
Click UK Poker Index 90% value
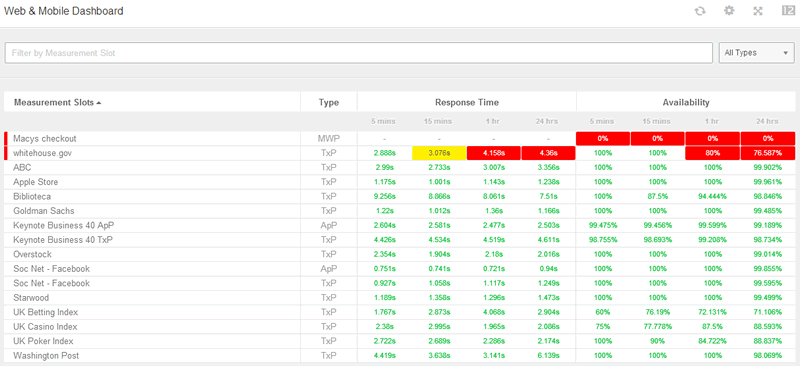(x=658, y=341)
